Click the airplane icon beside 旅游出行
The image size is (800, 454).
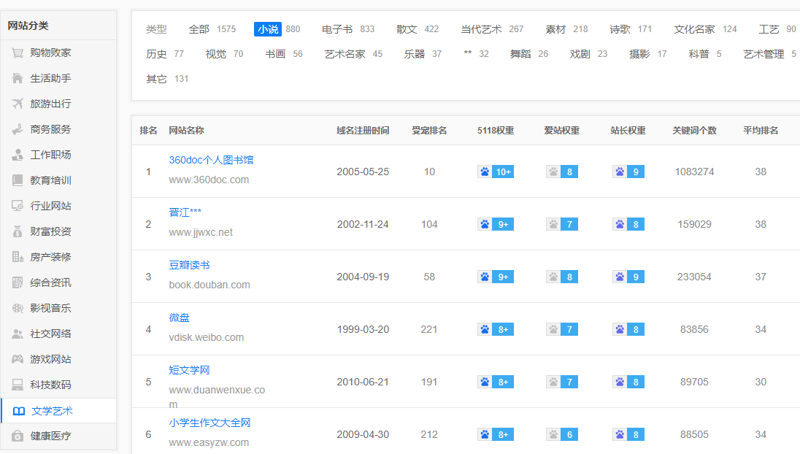coord(17,104)
